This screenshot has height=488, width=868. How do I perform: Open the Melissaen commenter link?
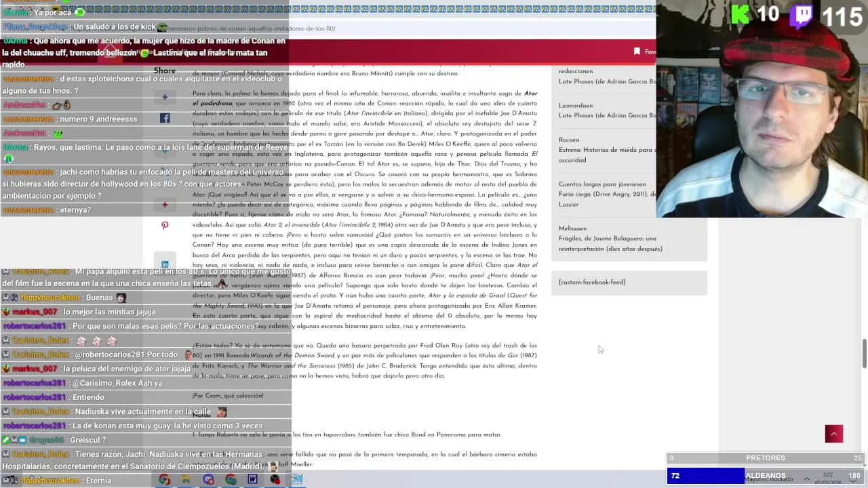point(572,228)
